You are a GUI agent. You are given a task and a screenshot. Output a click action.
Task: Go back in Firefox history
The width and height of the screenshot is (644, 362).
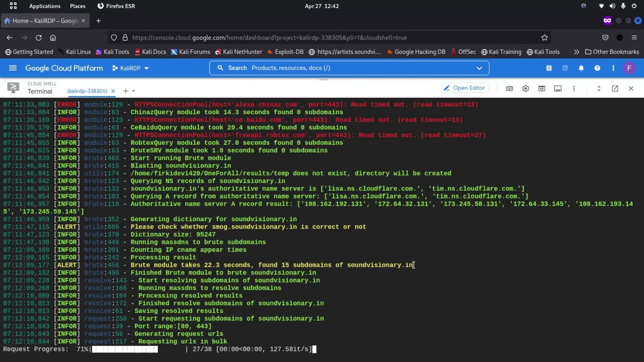point(10,38)
